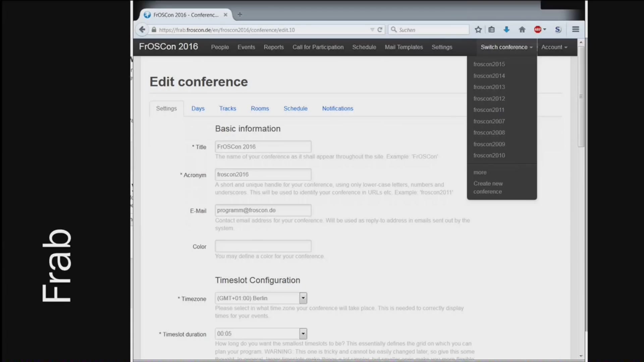The width and height of the screenshot is (644, 362).
Task: Click the Acronym input field
Action: [x=263, y=174]
